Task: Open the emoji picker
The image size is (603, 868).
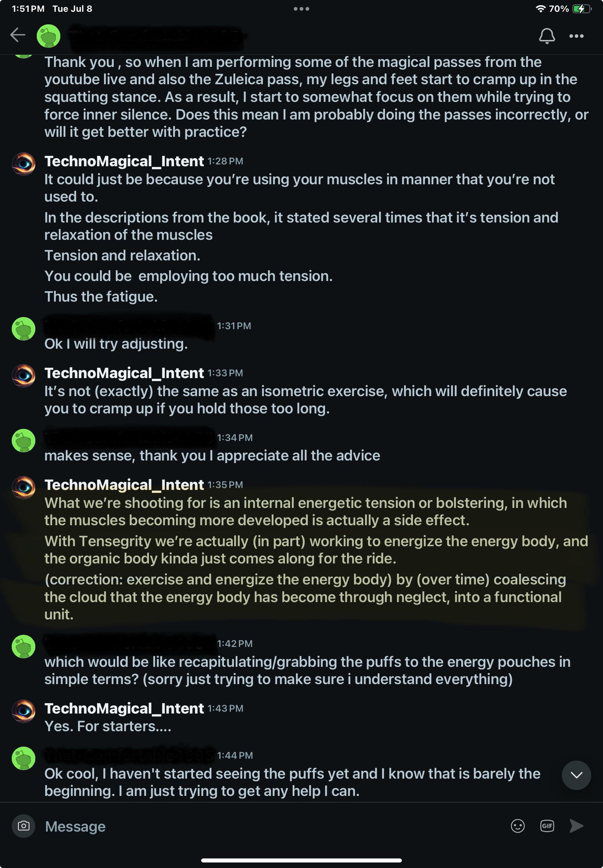Action: click(517, 826)
